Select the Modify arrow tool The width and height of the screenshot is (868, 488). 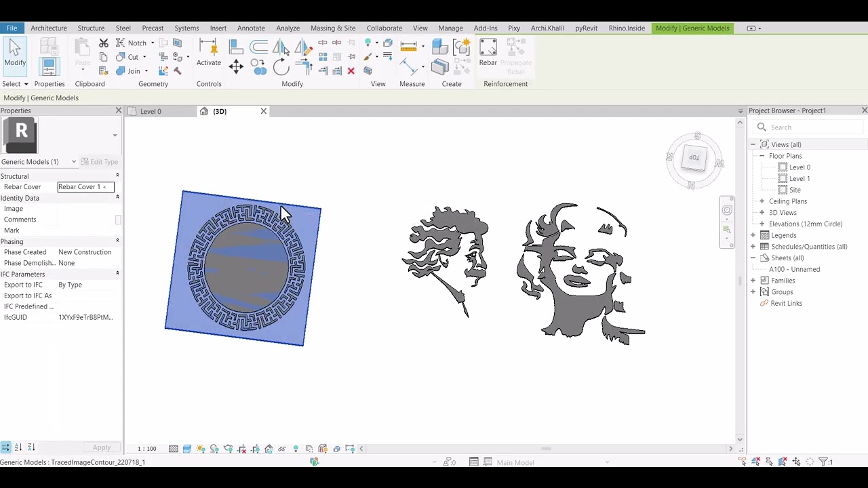[15, 53]
